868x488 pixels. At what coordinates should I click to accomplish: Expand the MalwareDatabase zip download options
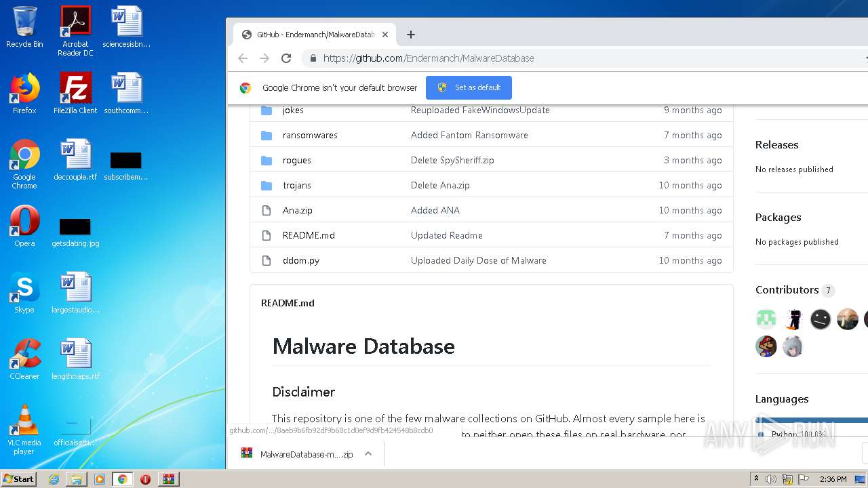tap(368, 454)
